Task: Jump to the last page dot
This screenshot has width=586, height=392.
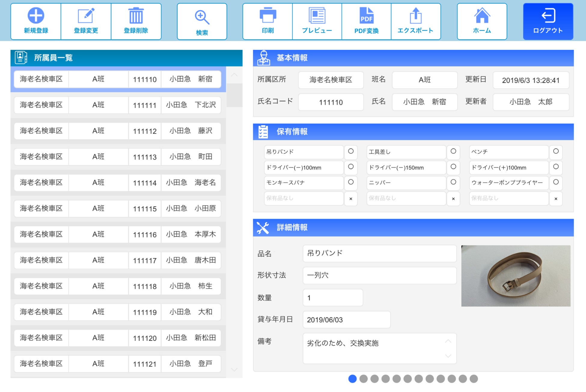Action: [x=474, y=379]
